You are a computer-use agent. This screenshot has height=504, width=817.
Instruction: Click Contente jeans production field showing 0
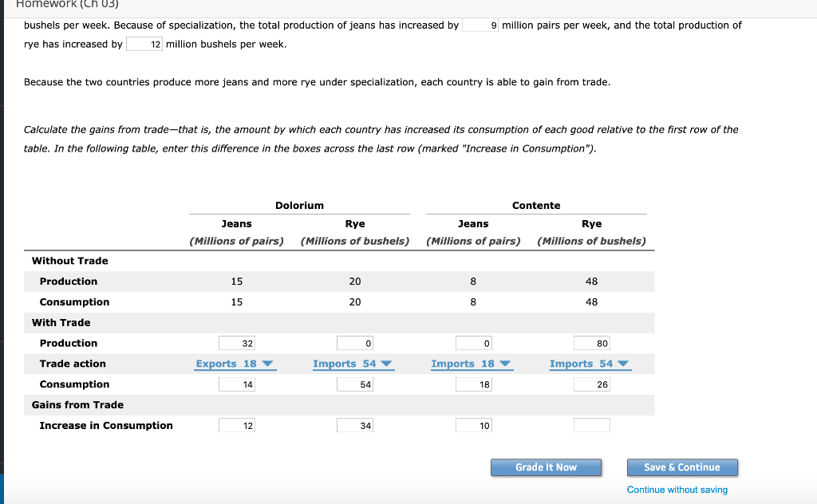473,343
